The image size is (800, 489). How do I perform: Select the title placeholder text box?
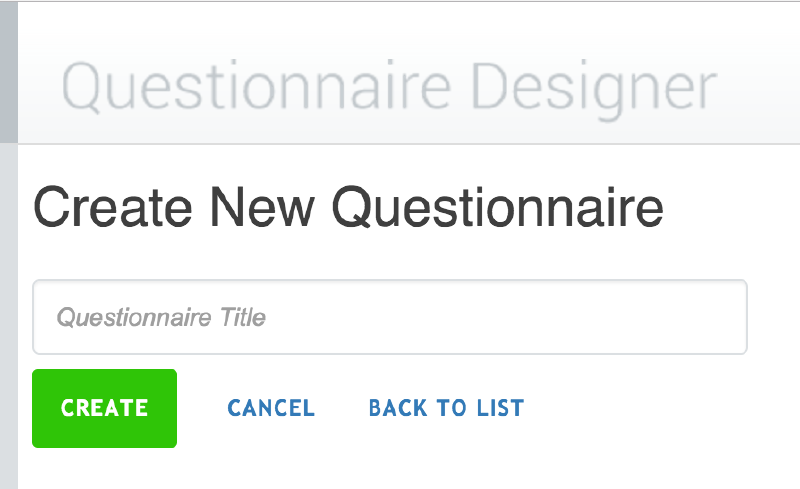[x=390, y=318]
